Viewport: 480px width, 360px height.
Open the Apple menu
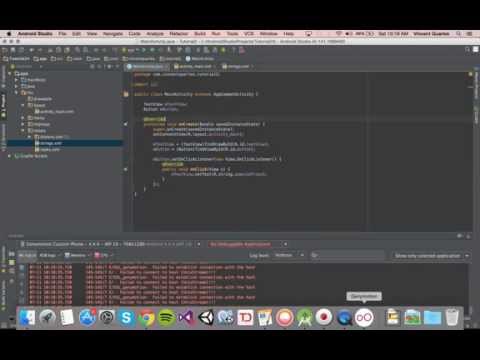point(9,34)
